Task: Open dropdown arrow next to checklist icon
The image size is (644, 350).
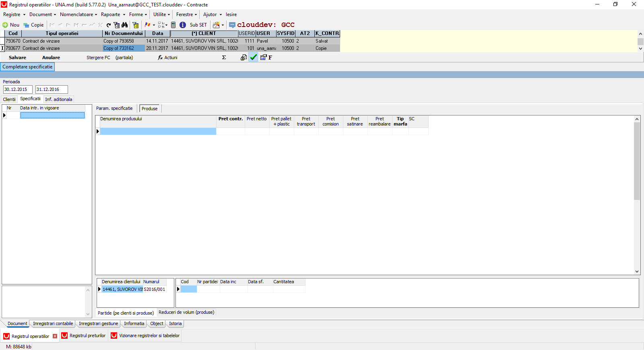Action: coord(166,25)
